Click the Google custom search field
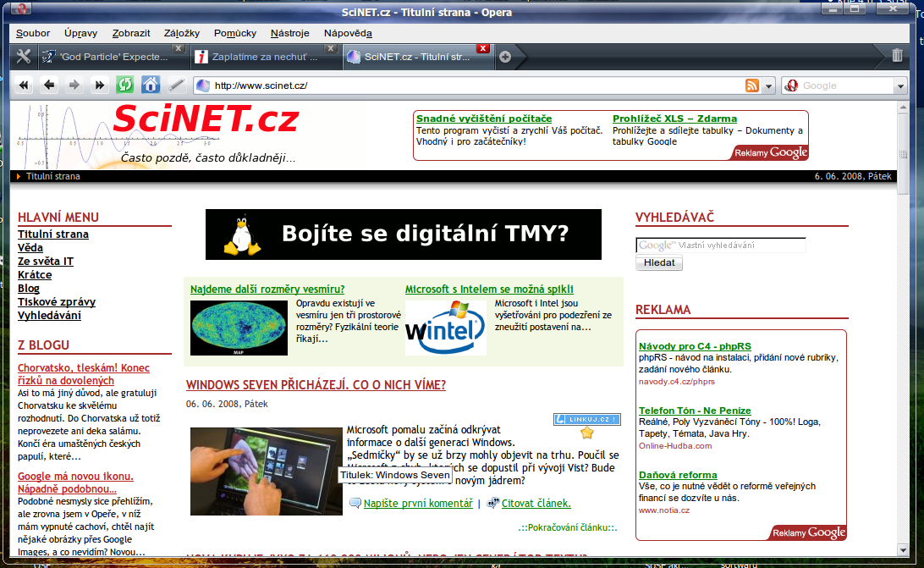This screenshot has height=568, width=924. click(x=721, y=245)
